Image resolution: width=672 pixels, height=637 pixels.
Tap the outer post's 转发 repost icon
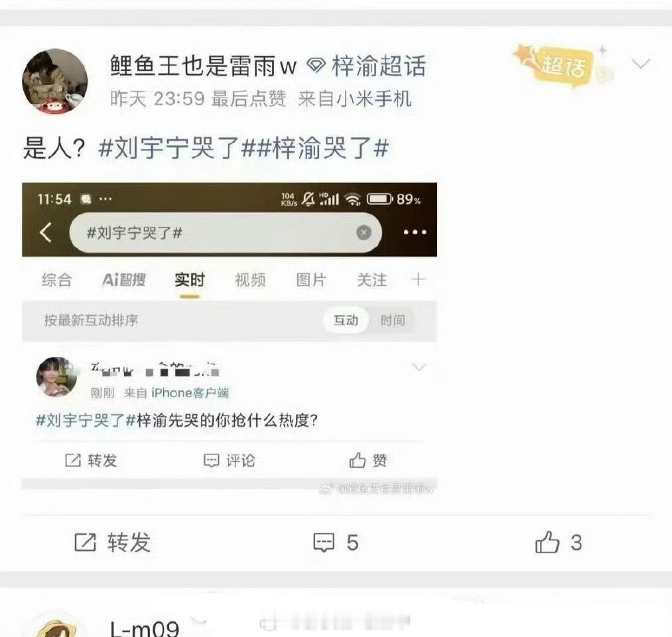pyautogui.click(x=85, y=542)
